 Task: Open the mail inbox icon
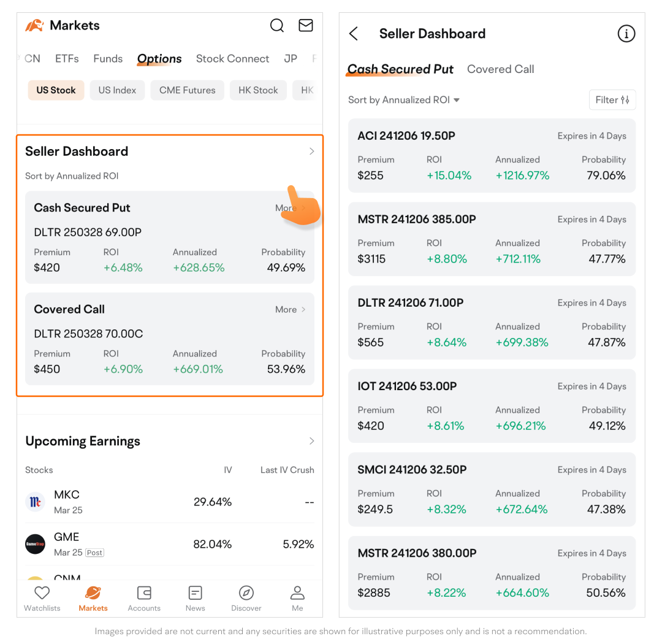305,25
